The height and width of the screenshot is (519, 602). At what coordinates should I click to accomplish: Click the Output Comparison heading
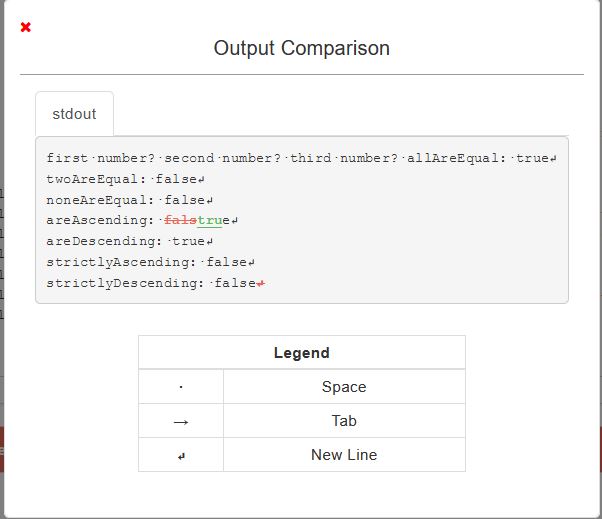pyautogui.click(x=301, y=48)
